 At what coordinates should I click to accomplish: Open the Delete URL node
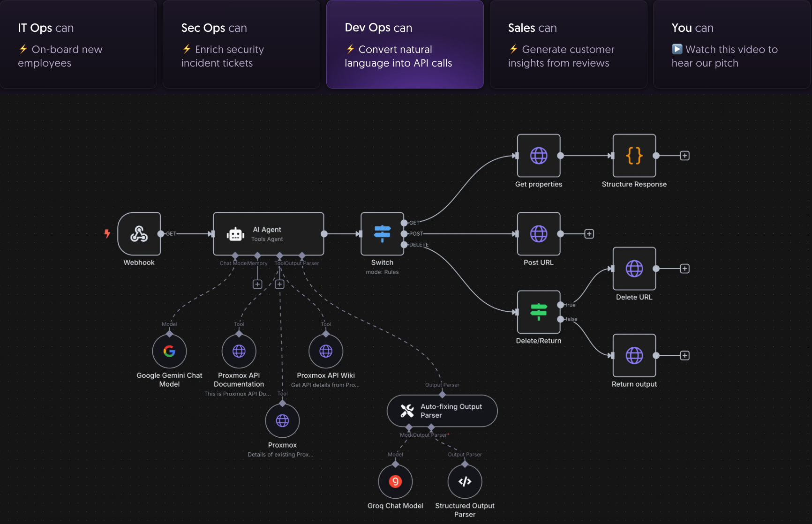(634, 269)
